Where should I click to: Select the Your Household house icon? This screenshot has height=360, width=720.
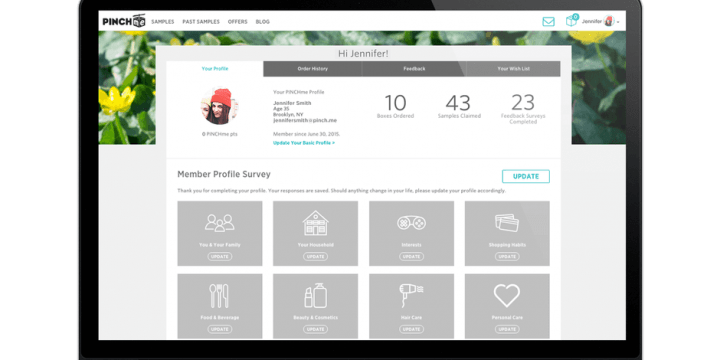click(315, 223)
